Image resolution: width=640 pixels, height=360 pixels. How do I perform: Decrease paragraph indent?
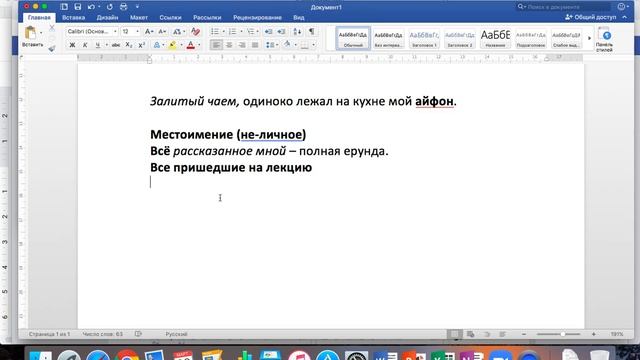coord(268,31)
